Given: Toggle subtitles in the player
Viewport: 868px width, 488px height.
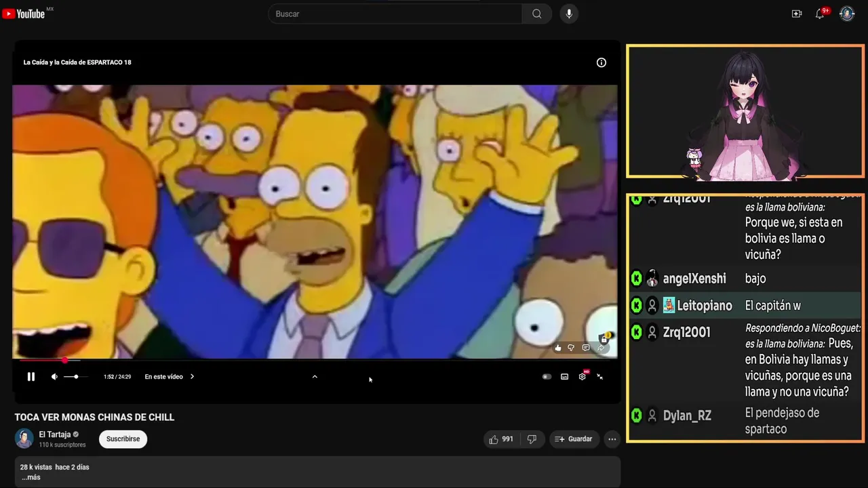Looking at the screenshot, I should point(564,377).
